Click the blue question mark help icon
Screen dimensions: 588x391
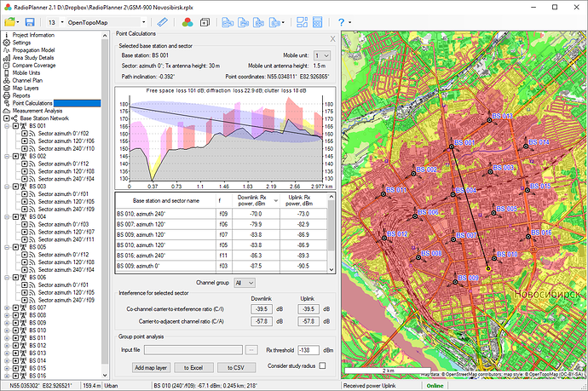click(341, 22)
